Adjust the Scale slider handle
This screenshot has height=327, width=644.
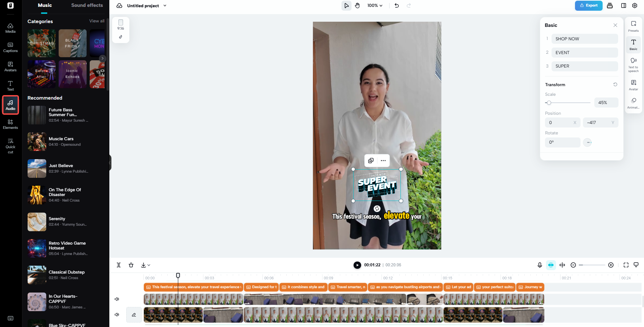point(549,103)
